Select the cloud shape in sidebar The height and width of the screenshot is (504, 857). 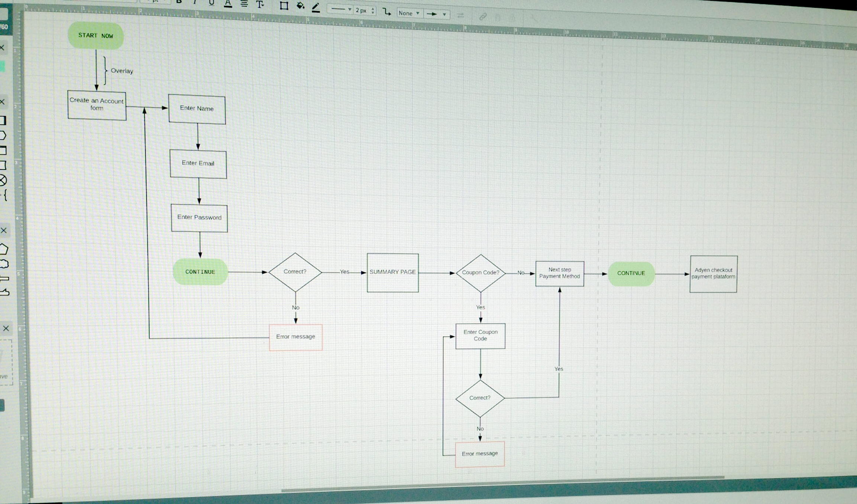(4, 264)
